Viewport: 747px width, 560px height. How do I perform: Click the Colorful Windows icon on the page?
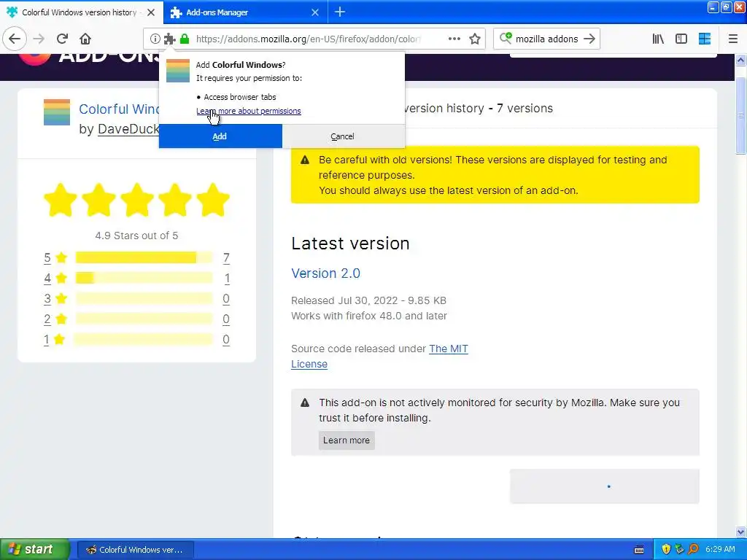click(57, 112)
